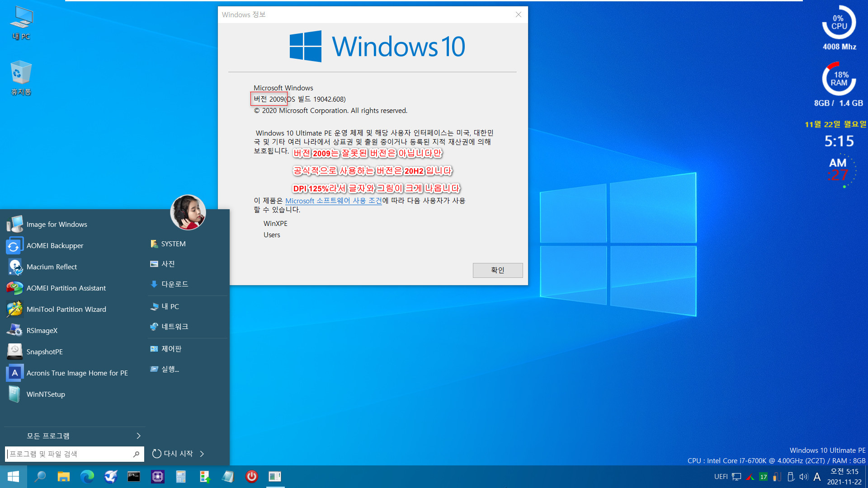Open the purple CPU chip app on taskbar
Viewport: 868px width, 488px height.
[157, 477]
